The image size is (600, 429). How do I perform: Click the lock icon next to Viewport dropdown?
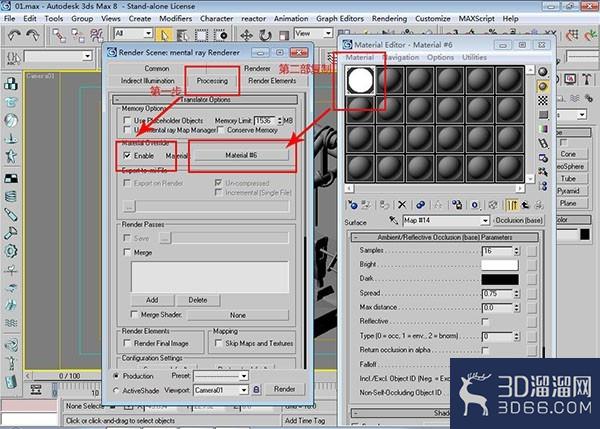pyautogui.click(x=256, y=390)
